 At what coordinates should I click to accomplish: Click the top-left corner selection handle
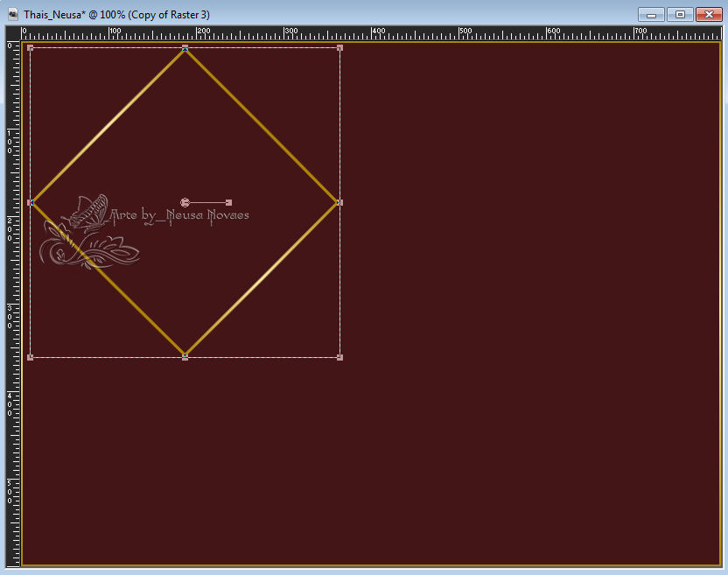click(30, 47)
